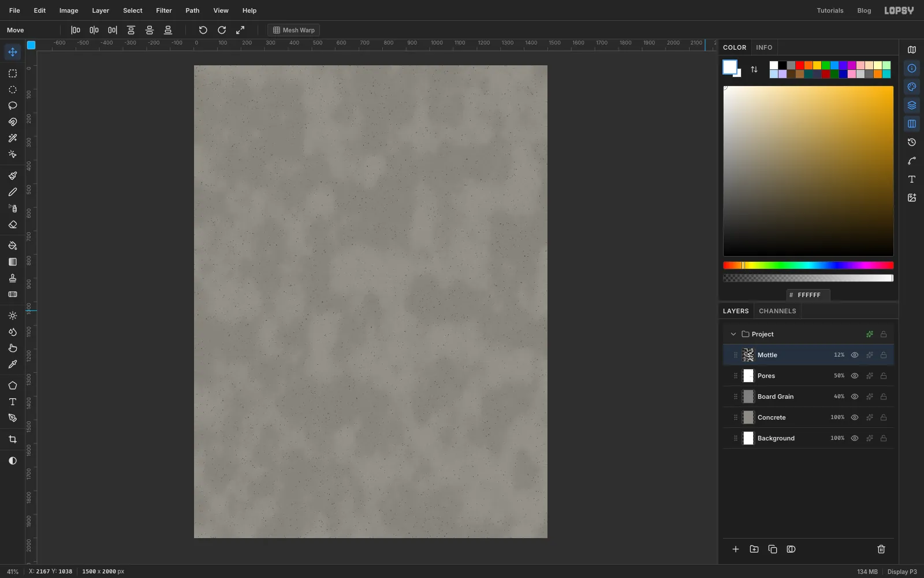Hide the Board Grain layer
The height and width of the screenshot is (578, 924).
[x=855, y=397]
